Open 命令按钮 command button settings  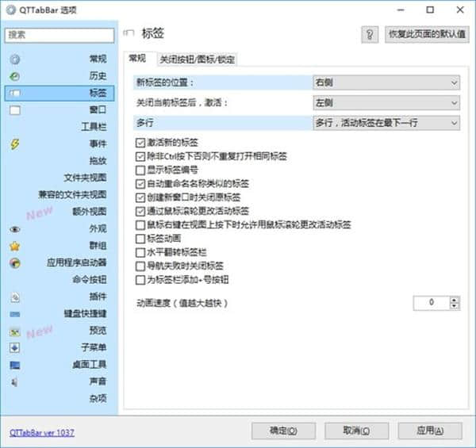click(x=59, y=279)
